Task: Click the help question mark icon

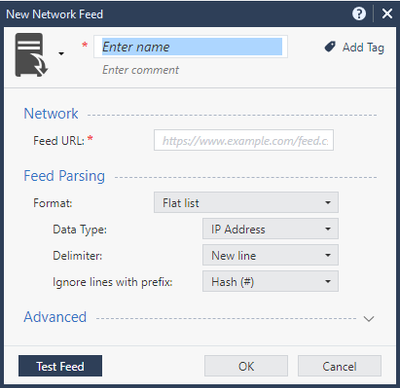Action: pos(359,14)
